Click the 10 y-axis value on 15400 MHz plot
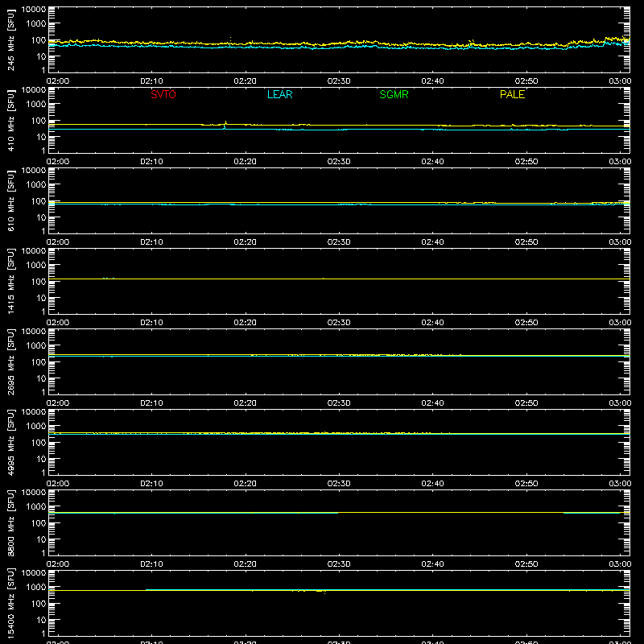644x644 pixels. click(41, 620)
